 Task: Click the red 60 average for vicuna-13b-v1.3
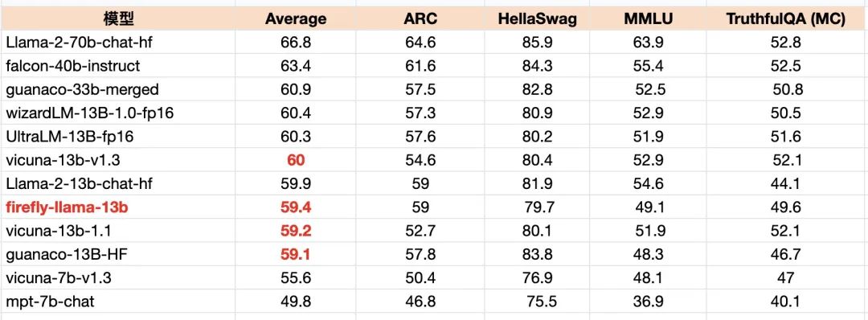[x=296, y=160]
